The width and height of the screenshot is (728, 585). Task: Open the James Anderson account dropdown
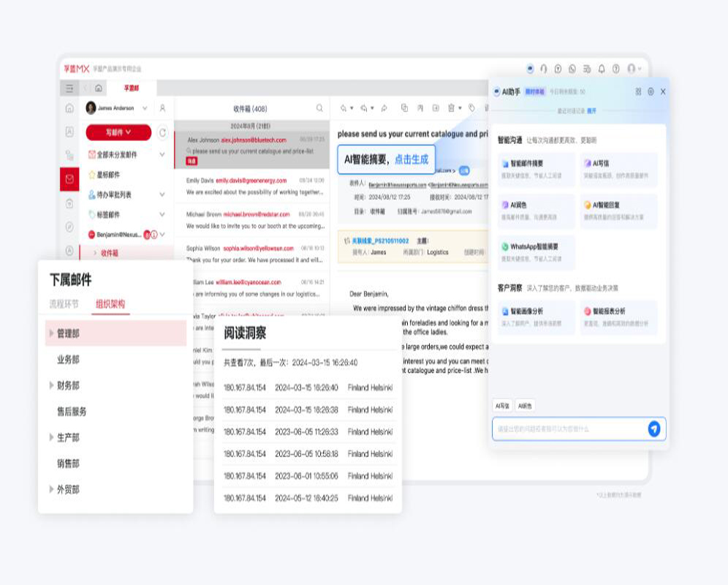pos(117,108)
